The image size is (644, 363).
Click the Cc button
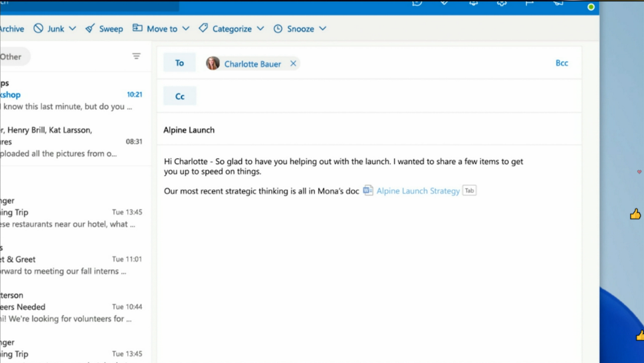point(180,96)
